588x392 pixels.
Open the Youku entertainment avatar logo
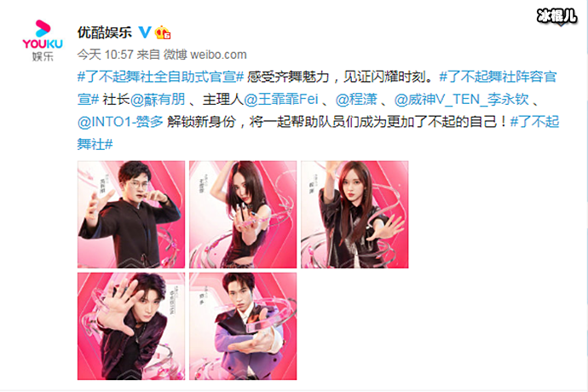43,41
